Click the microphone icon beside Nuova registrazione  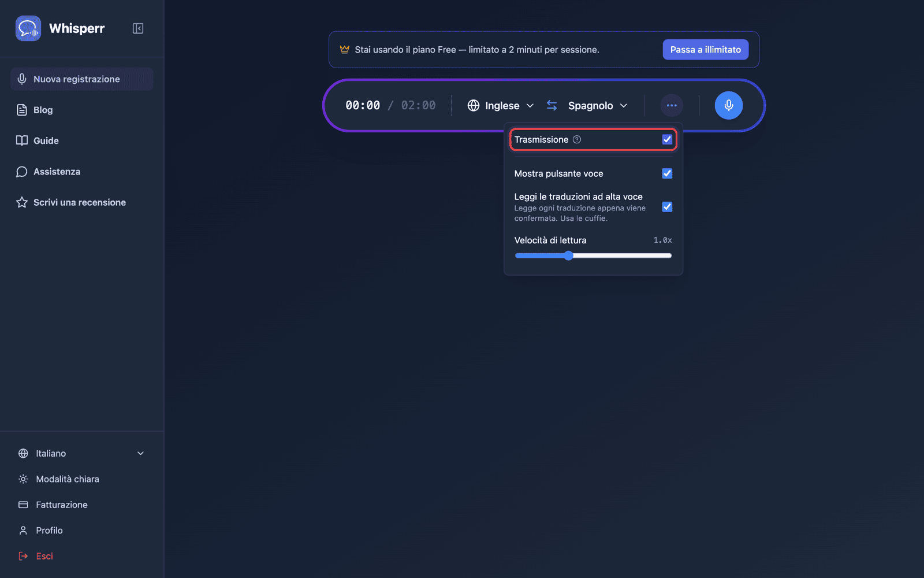tap(22, 79)
